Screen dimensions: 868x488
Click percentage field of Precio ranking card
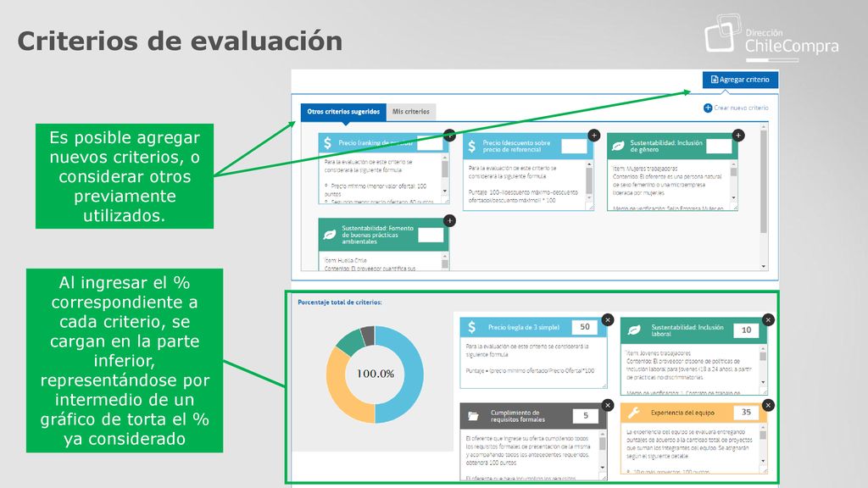coord(430,144)
